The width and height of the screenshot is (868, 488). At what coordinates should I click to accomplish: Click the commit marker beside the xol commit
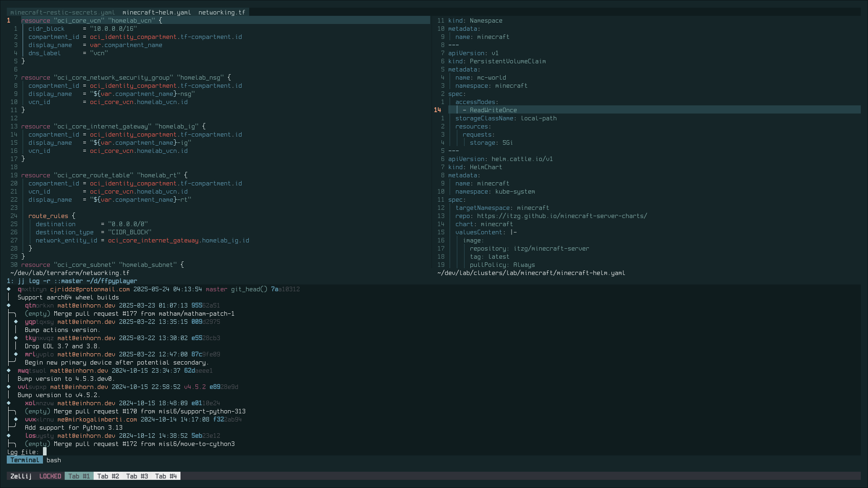pos(8,403)
